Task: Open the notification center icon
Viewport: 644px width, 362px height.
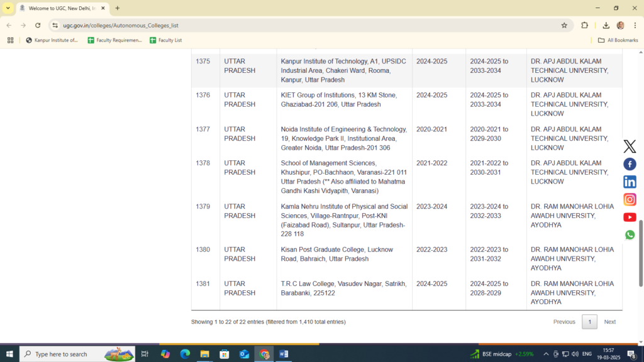Action: coord(632,354)
